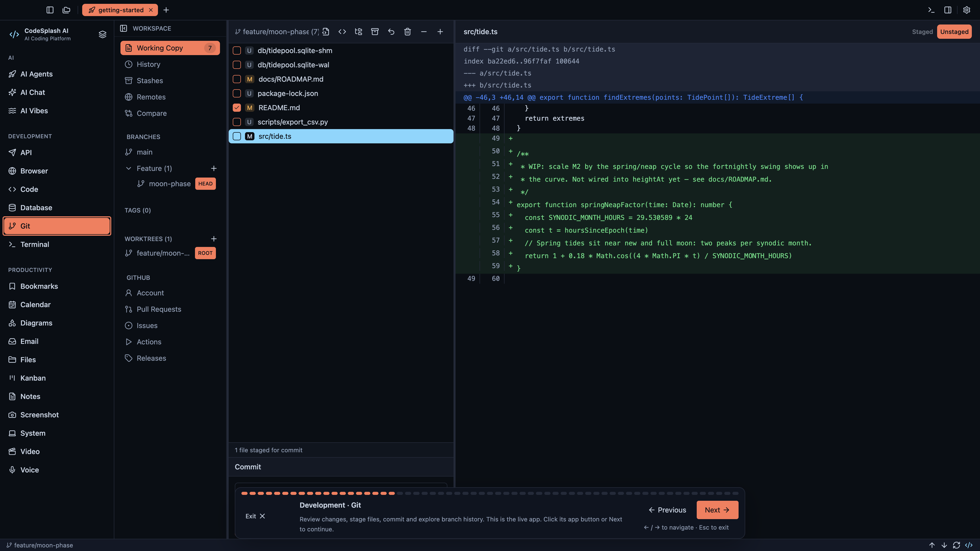The height and width of the screenshot is (551, 980).
Task: Open the feature/moon-phase (7) branch selector
Action: coord(277,32)
